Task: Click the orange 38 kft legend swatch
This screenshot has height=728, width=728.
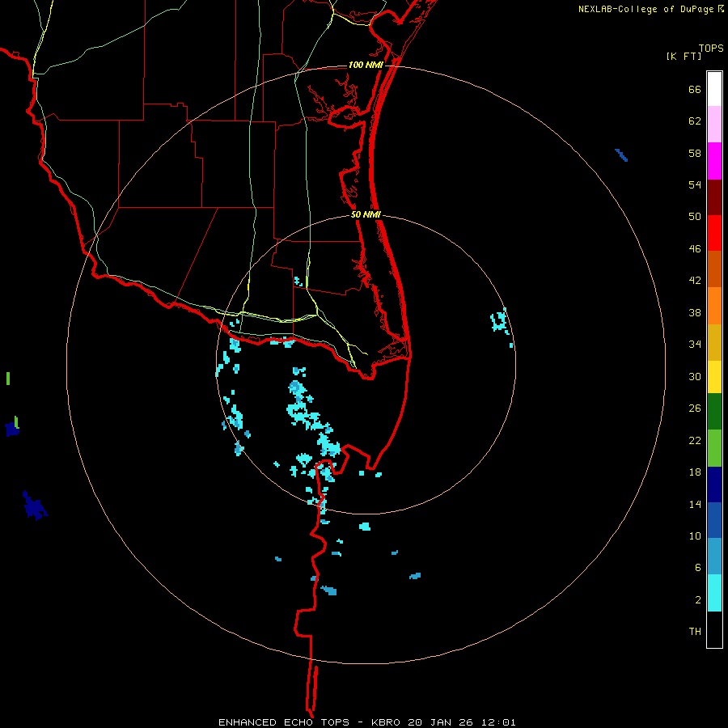Action: point(714,306)
